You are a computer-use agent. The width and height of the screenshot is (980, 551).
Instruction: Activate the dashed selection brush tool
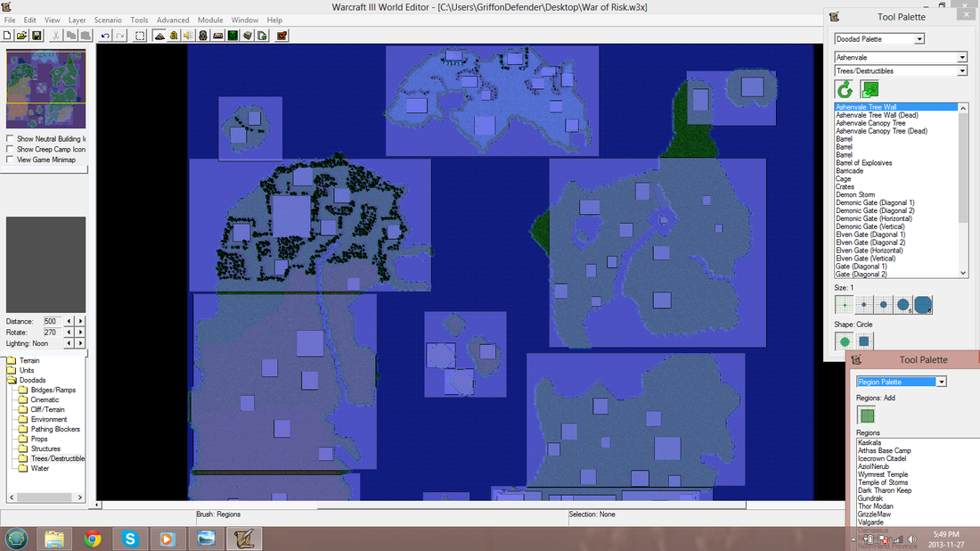pyautogui.click(x=140, y=36)
